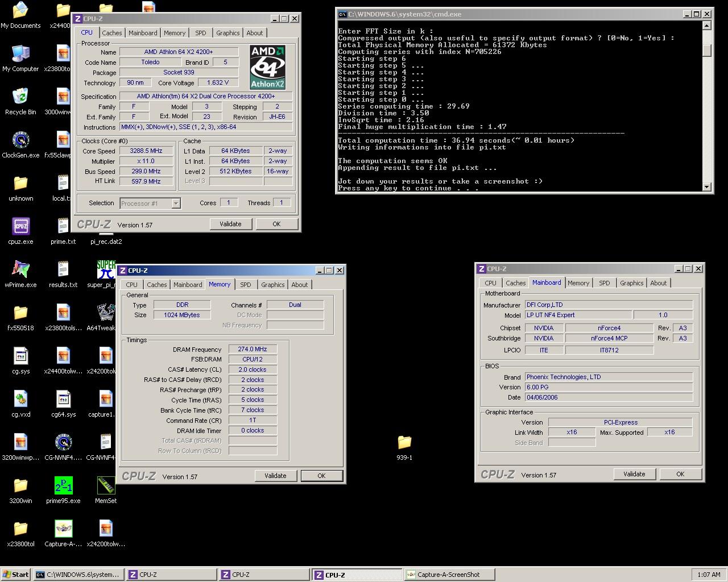Click the Bus Speed 299.0 MHz value
The height and width of the screenshot is (582, 728).
pyautogui.click(x=146, y=172)
